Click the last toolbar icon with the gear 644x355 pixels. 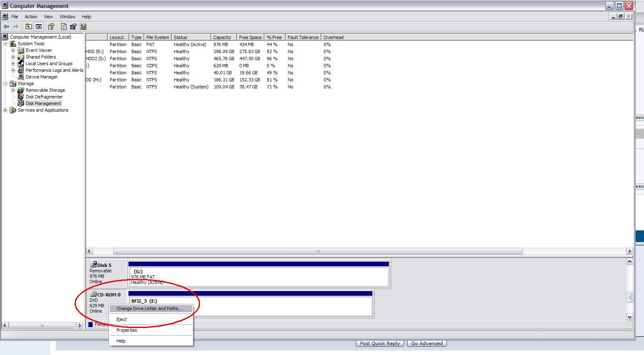[x=83, y=27]
